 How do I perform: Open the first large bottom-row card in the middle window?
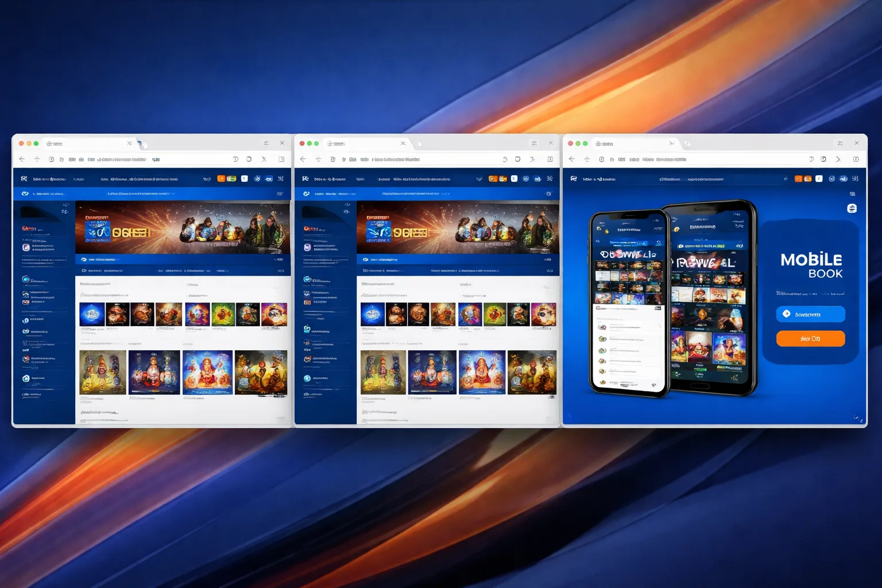[383, 373]
